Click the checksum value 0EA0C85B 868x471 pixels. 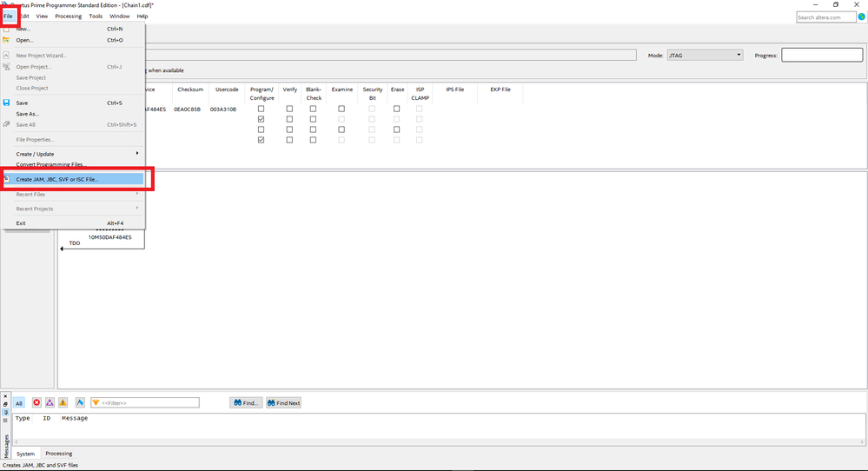187,109
